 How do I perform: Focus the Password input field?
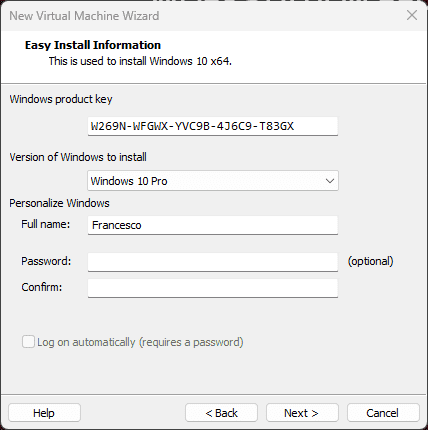pyautogui.click(x=213, y=262)
